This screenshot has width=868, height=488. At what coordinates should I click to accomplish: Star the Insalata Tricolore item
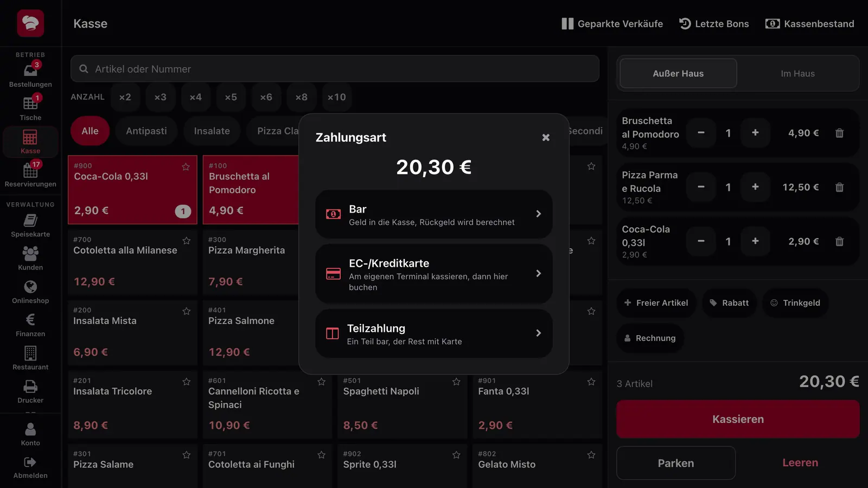[187, 382]
